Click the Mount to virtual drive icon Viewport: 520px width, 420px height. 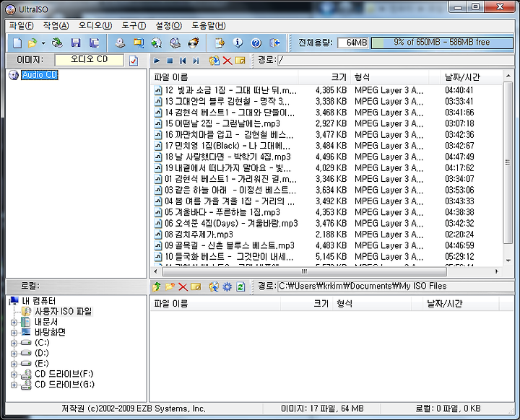(175, 43)
